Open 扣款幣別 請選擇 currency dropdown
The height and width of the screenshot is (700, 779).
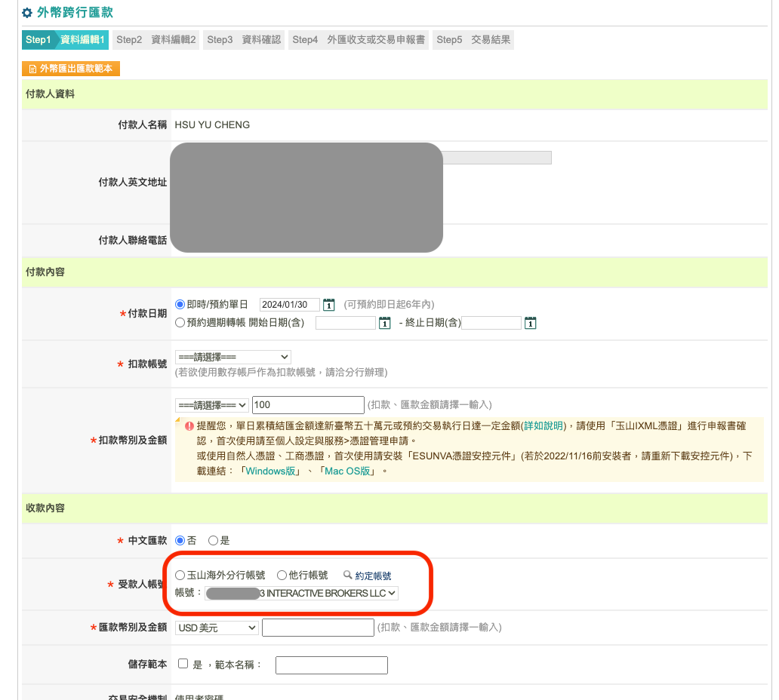[212, 405]
